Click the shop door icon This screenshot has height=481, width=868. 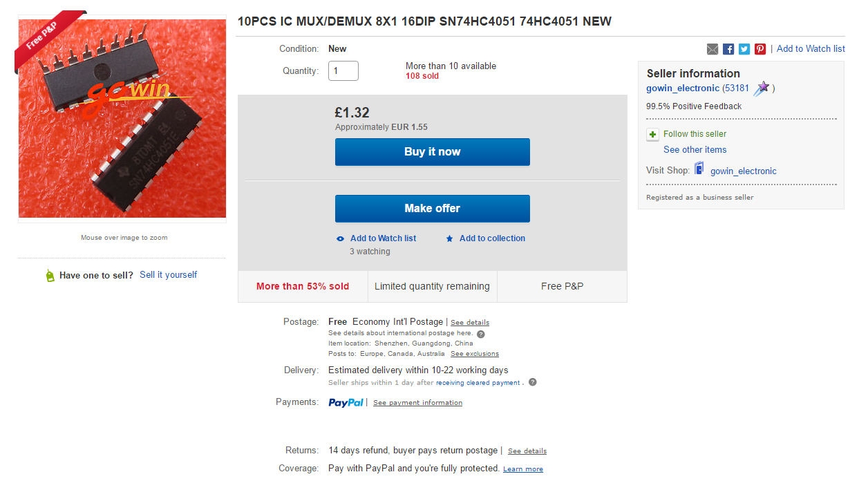point(699,169)
